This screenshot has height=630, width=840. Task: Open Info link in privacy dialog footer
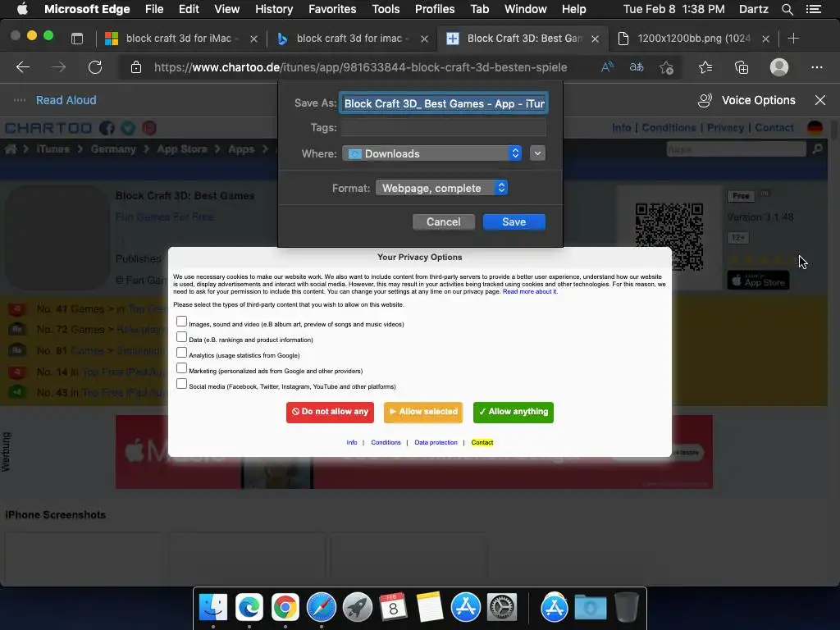(351, 442)
